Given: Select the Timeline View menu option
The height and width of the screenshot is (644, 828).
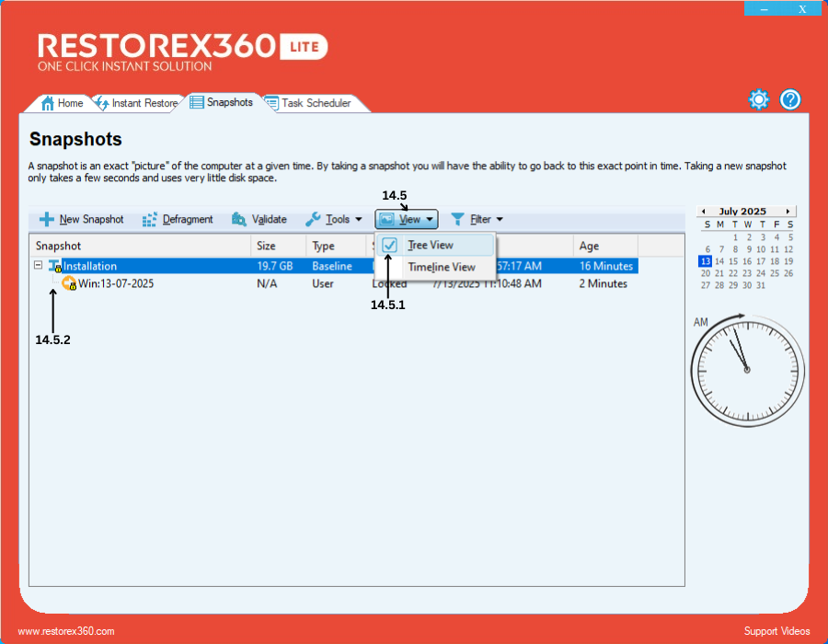Looking at the screenshot, I should [442, 267].
